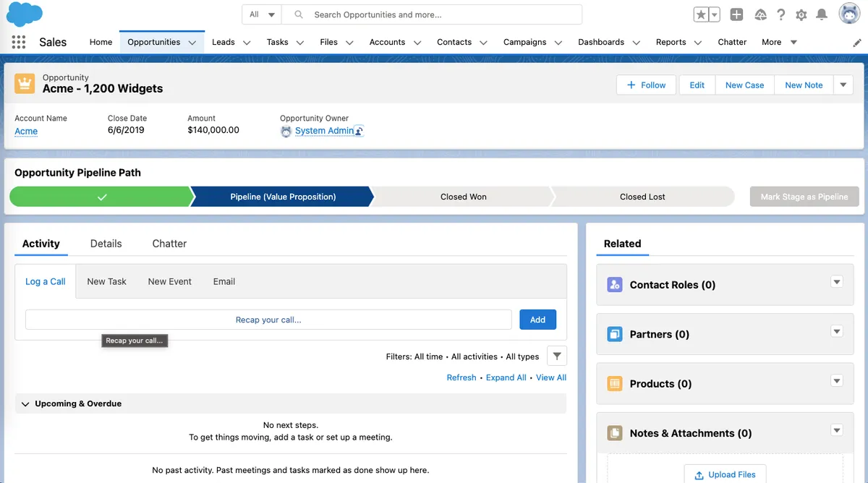Open the user profile avatar
Image resolution: width=868 pixels, height=483 pixels.
click(x=849, y=14)
